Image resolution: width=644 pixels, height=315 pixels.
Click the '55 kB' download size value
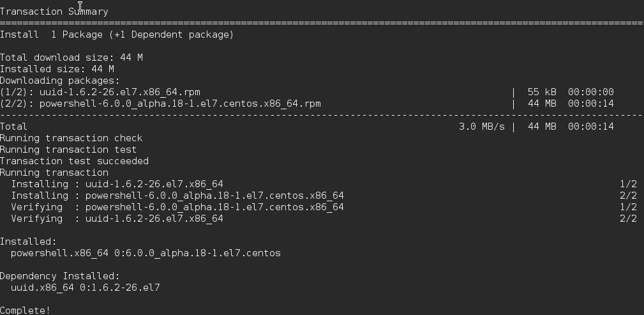coord(542,92)
